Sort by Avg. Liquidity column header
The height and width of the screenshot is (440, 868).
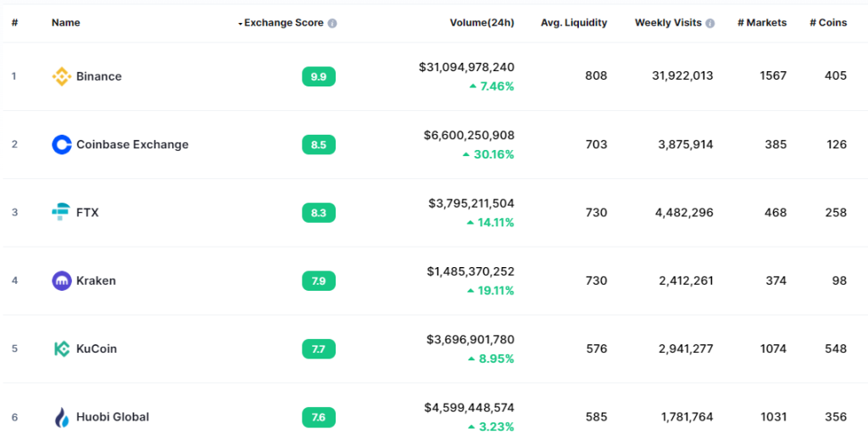click(574, 23)
